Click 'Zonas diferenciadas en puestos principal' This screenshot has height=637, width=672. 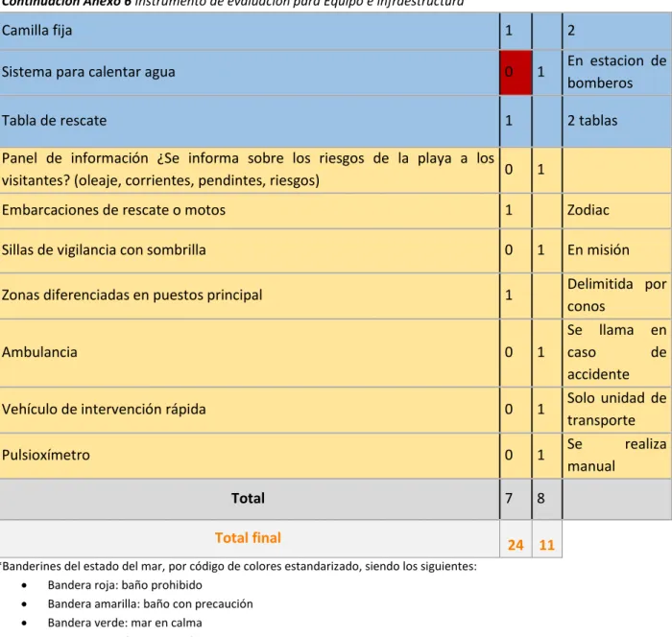[x=132, y=295]
